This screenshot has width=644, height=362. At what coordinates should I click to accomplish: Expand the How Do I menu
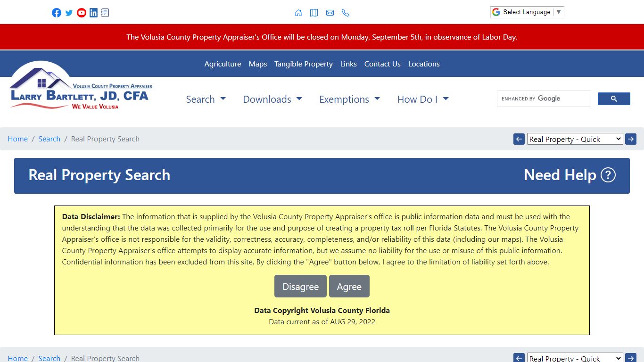point(423,99)
